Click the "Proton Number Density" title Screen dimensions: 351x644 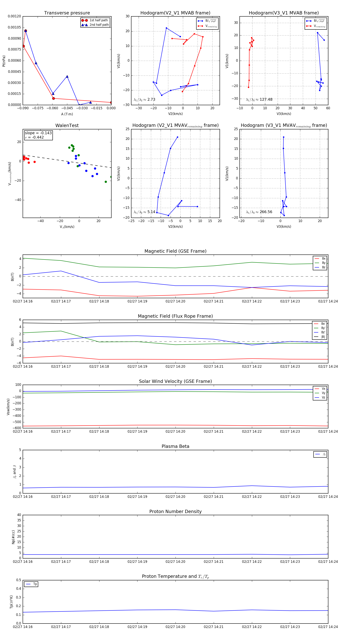click(175, 511)
